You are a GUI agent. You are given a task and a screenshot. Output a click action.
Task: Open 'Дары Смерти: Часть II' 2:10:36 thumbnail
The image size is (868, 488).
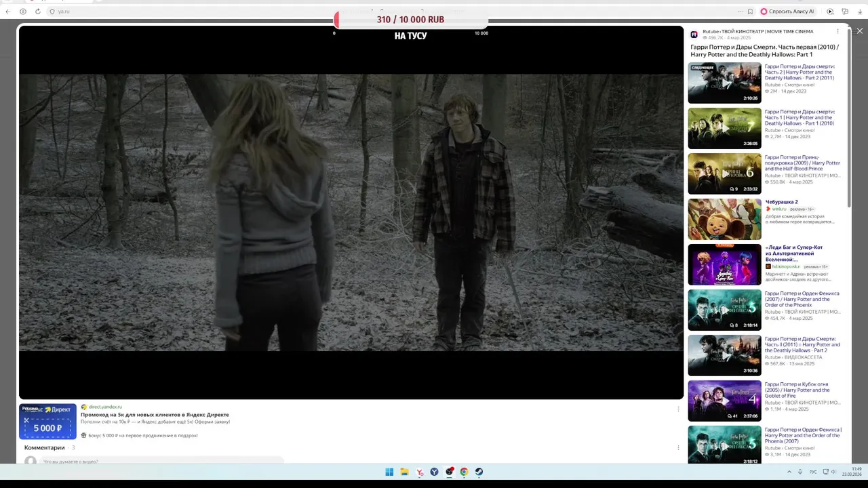(x=724, y=356)
